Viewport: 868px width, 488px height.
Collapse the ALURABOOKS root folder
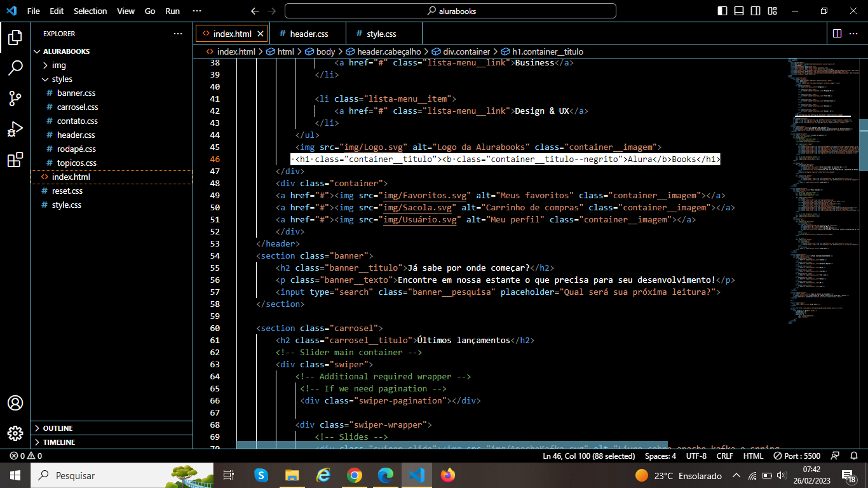(x=111, y=51)
